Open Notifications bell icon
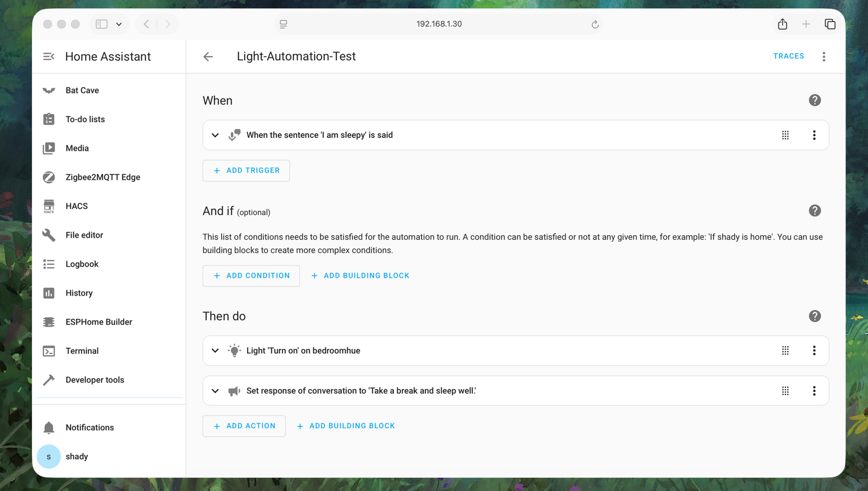Viewport: 868px width, 491px height. tap(49, 428)
